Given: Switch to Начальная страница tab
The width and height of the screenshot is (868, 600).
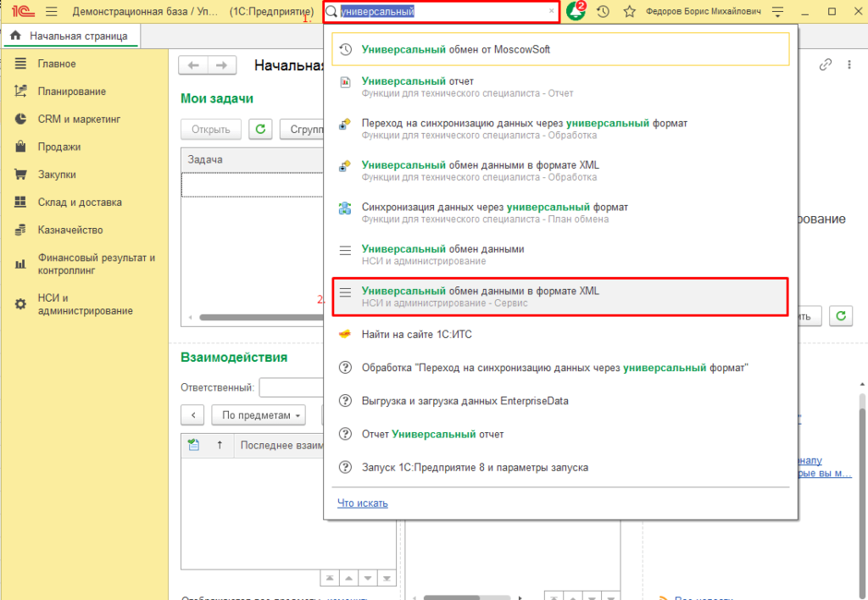Looking at the screenshot, I should tap(70, 36).
